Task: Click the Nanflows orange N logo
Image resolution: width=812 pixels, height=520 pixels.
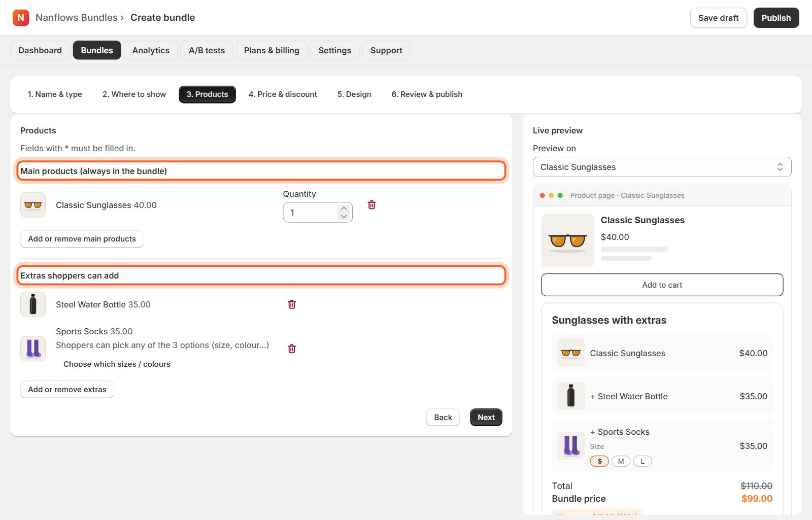Action: pyautogui.click(x=21, y=18)
